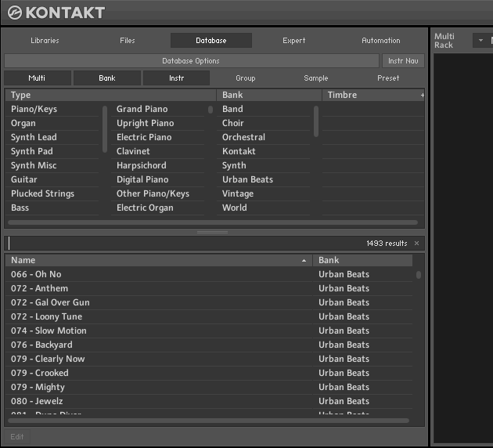Click the Type list vertical scrollbar
This screenshot has width=493, height=448.
(x=105, y=129)
